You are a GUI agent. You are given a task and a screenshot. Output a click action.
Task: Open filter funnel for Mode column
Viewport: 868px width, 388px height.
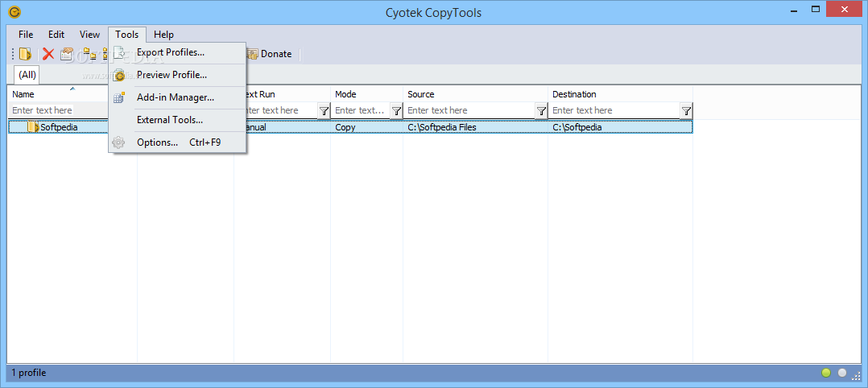(x=396, y=111)
